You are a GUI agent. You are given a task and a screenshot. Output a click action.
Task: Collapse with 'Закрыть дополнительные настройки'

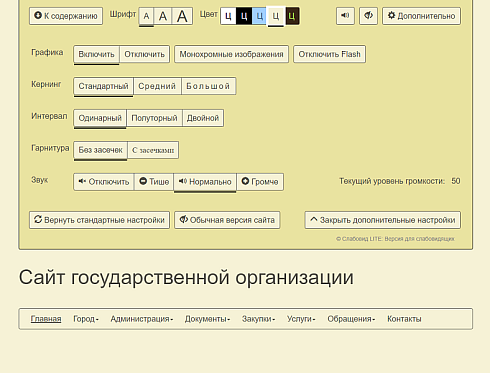pyautogui.click(x=383, y=220)
